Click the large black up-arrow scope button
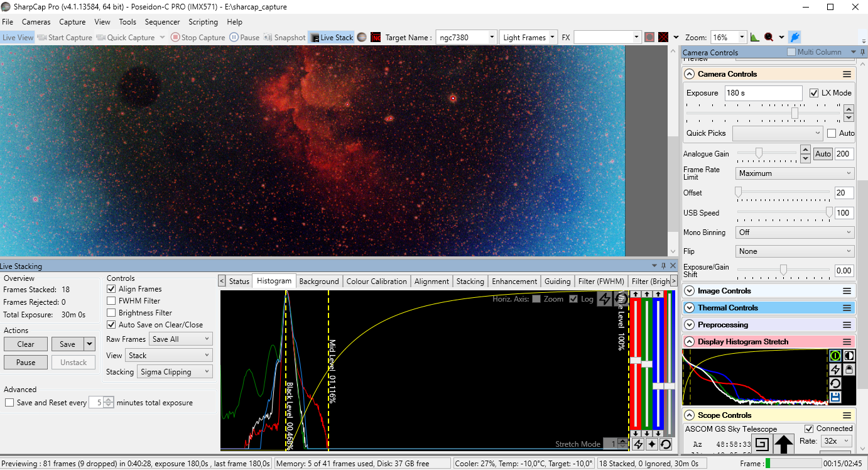Viewport: 868px width, 470px height. 784,445
